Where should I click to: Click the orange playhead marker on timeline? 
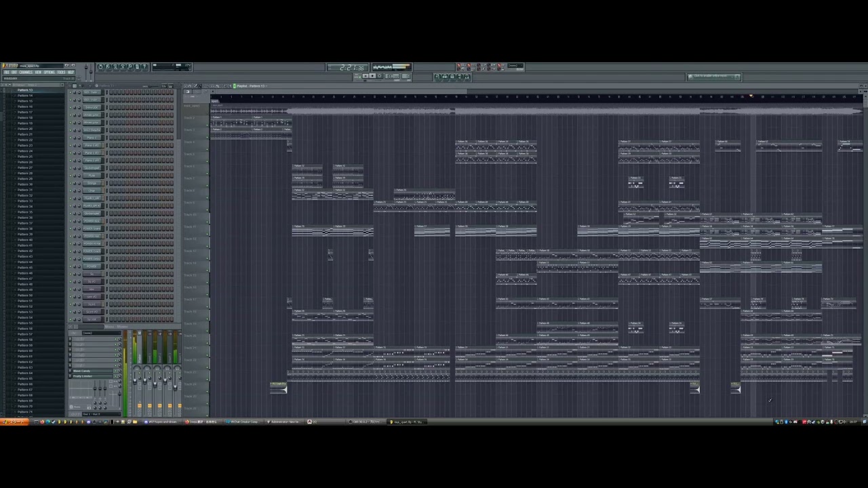pyautogui.click(x=751, y=96)
